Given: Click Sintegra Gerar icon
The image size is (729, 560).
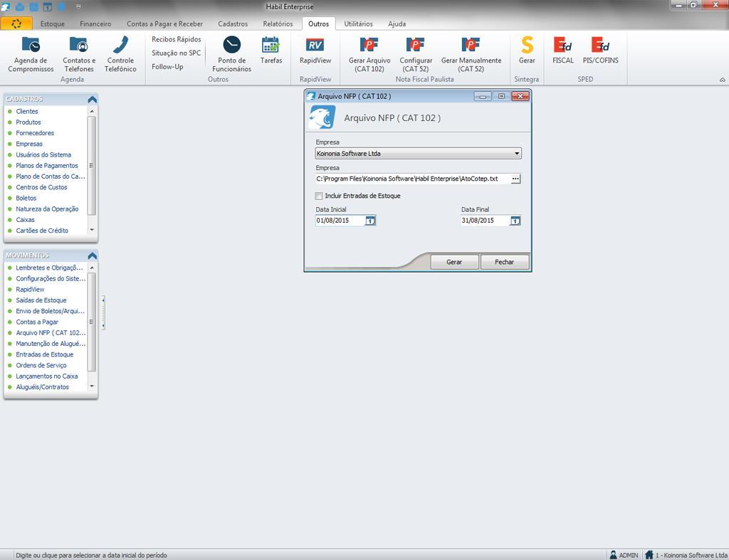Looking at the screenshot, I should 527,45.
